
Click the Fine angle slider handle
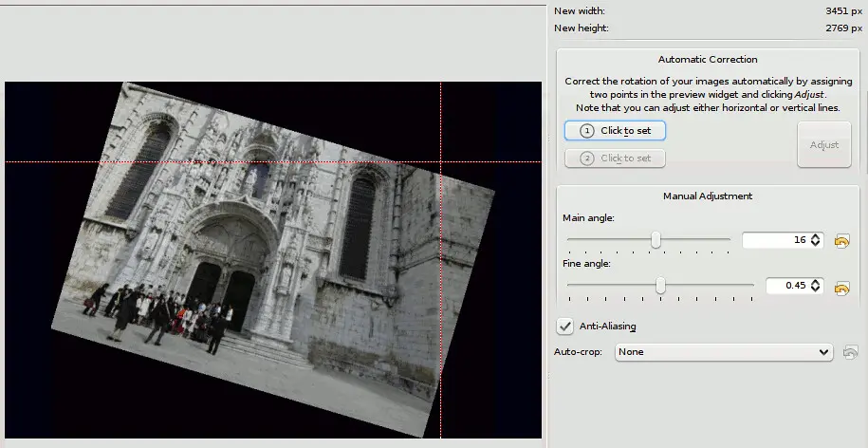point(660,286)
